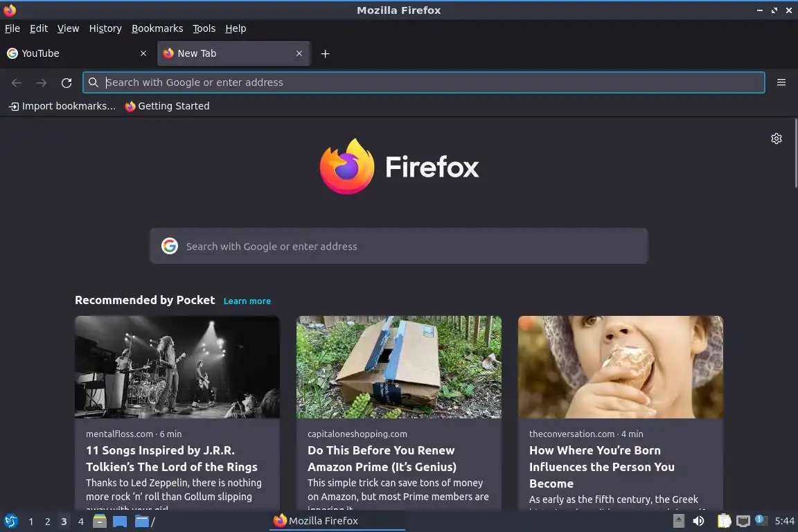
Task: Open new tab personalize gear settings
Action: (776, 139)
